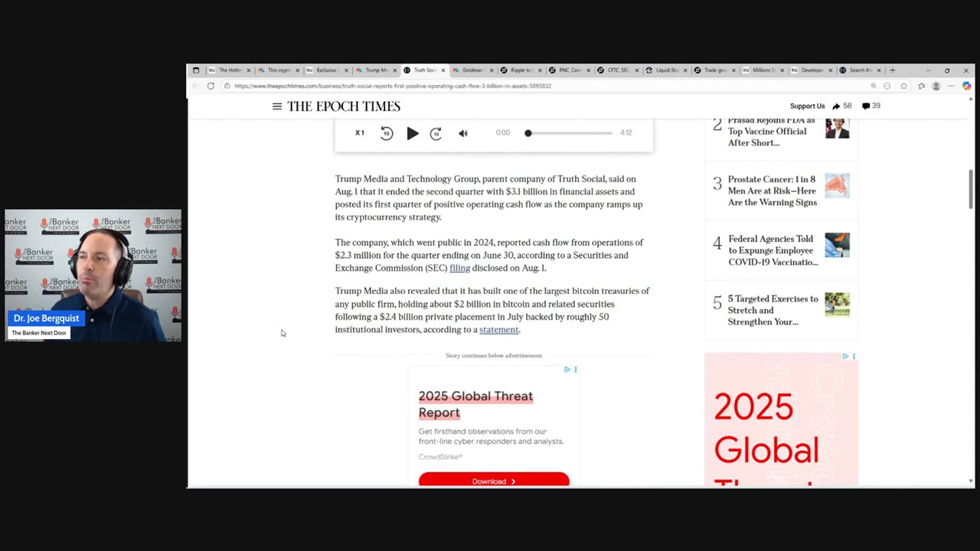Open the immersive reader icon
Screen dimensions: 980x551
coord(887,86)
